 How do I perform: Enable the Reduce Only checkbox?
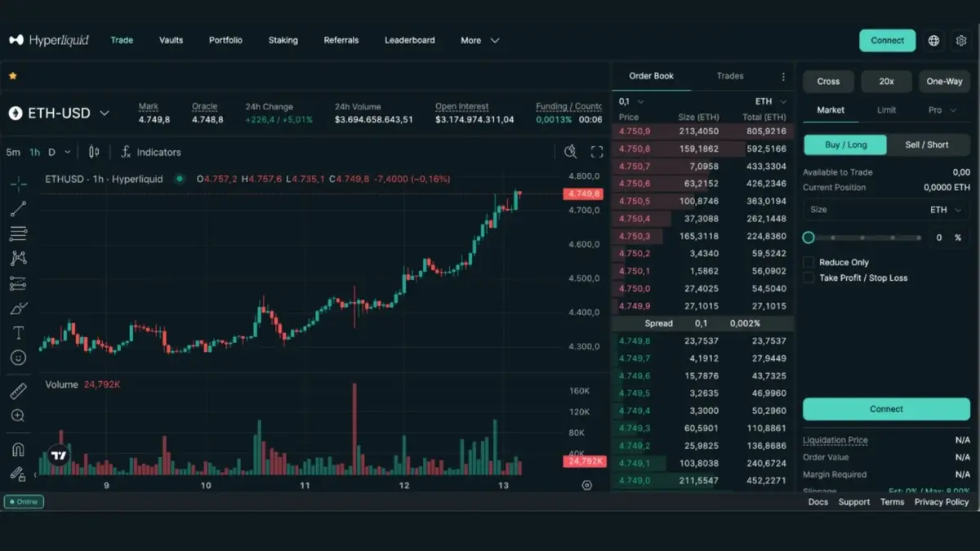(808, 262)
